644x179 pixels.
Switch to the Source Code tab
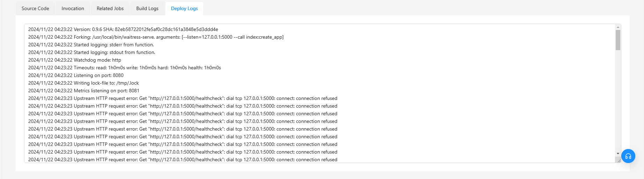[35, 8]
